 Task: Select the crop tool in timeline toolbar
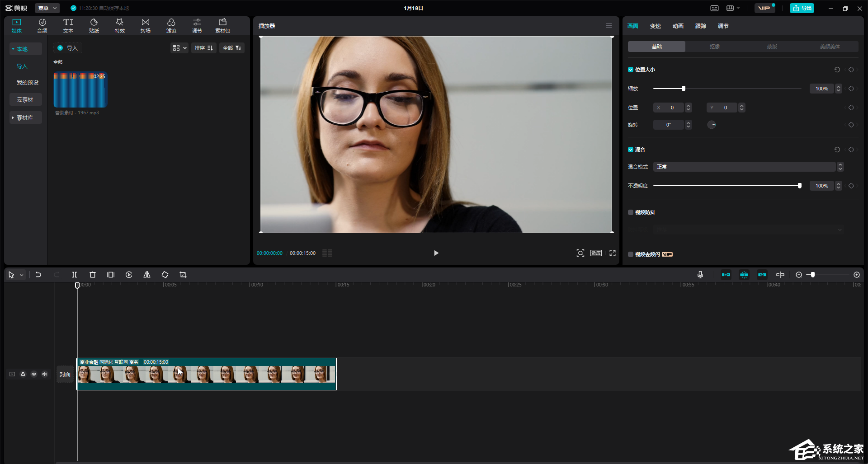[183, 275]
